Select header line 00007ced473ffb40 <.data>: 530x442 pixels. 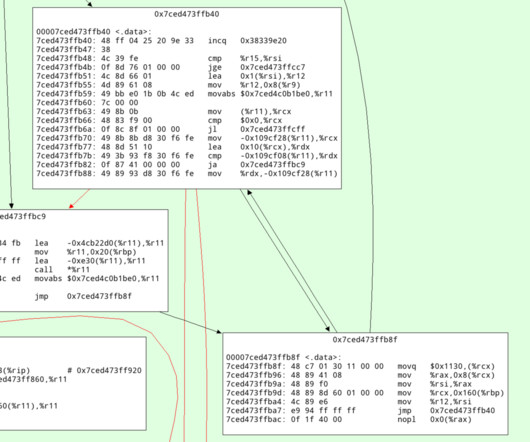coord(94,32)
